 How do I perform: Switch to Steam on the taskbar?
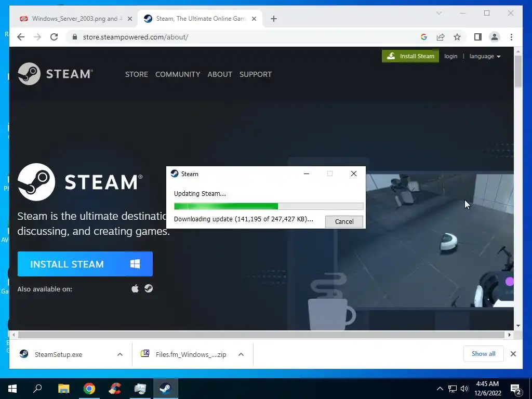click(x=166, y=389)
